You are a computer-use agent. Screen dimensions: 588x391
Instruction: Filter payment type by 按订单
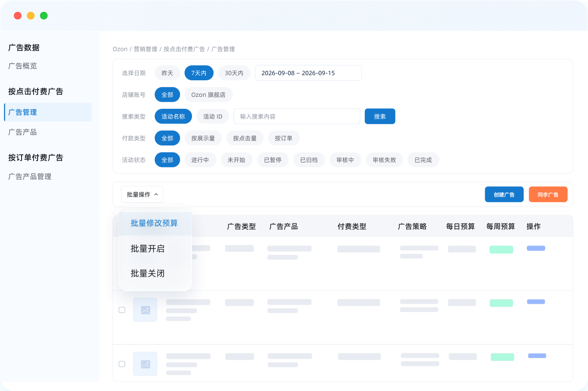point(283,138)
